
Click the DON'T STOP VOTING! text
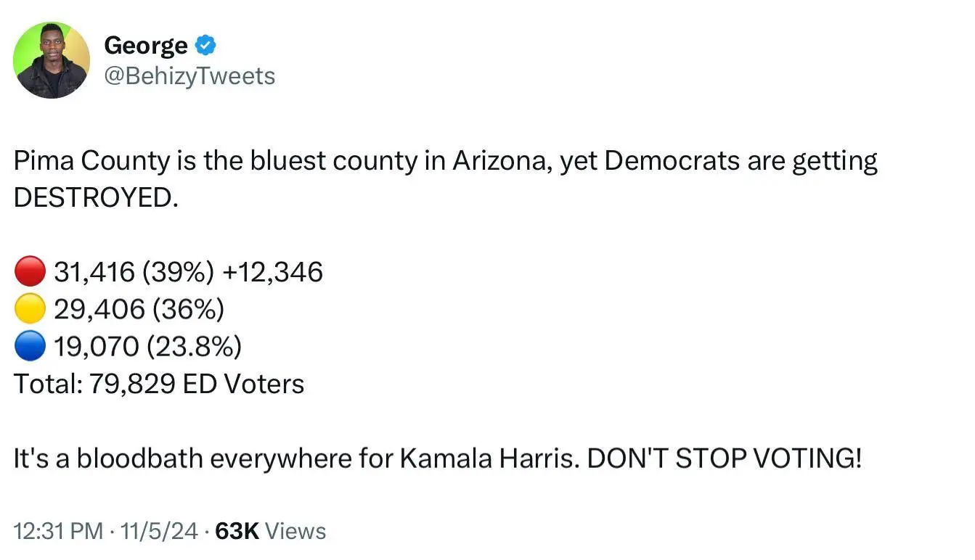click(724, 458)
